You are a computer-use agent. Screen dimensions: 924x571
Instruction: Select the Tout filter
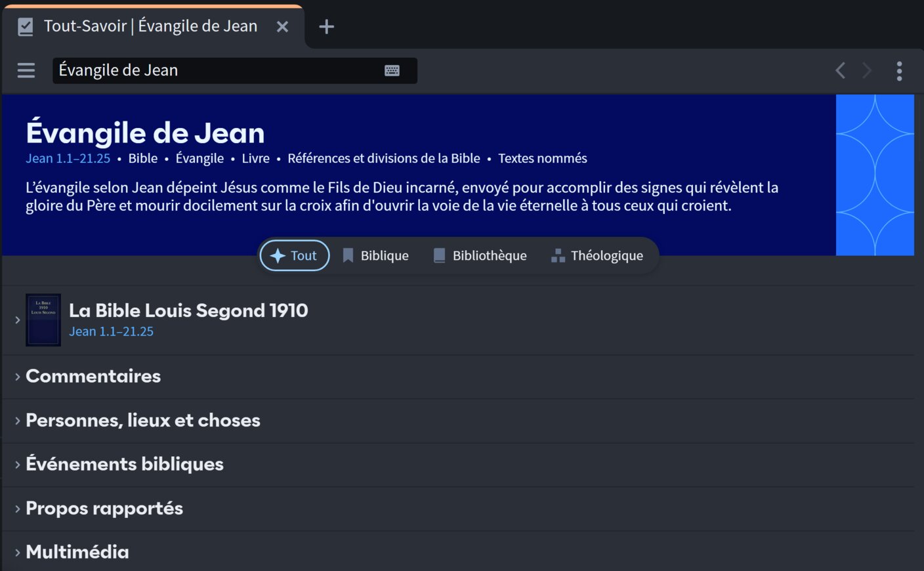(295, 256)
